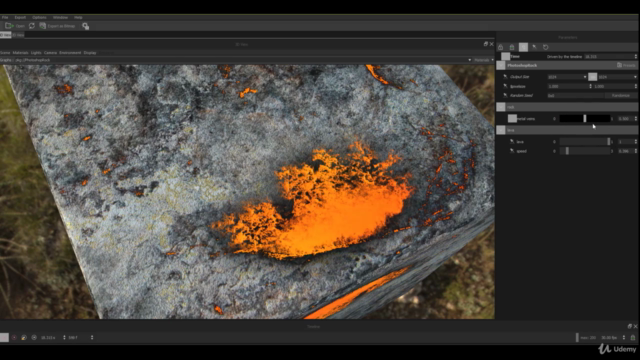Click the lava value stepper
This screenshot has height=360, width=640.
tap(636, 142)
